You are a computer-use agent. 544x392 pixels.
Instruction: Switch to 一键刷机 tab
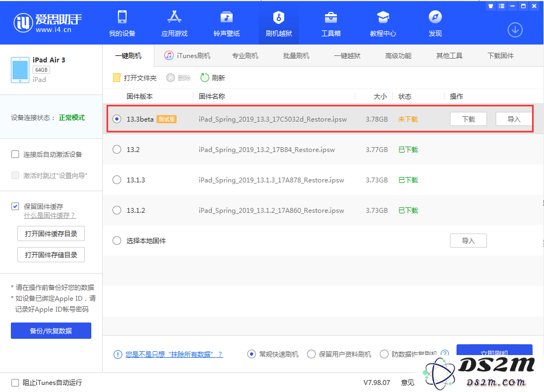128,56
